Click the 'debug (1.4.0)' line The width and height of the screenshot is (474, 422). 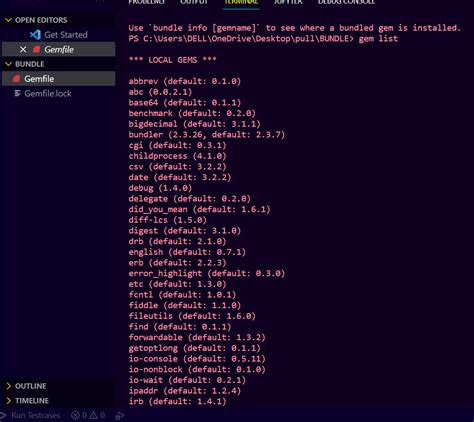[160, 188]
